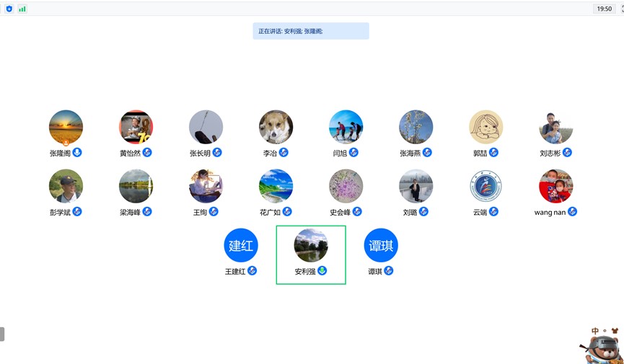Click the currently speaking banner at top

(x=311, y=31)
